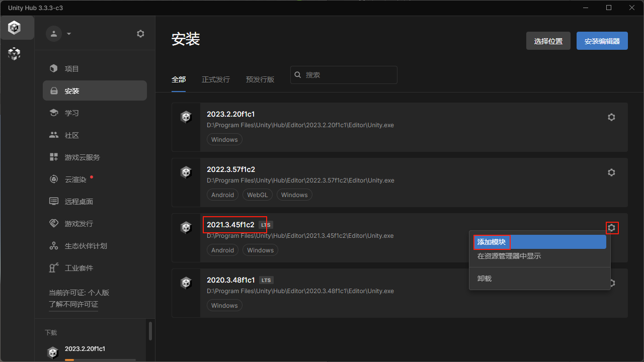Click the 2020.3.48f1c1 version title
Viewport: 644px width, 362px height.
[231, 280]
